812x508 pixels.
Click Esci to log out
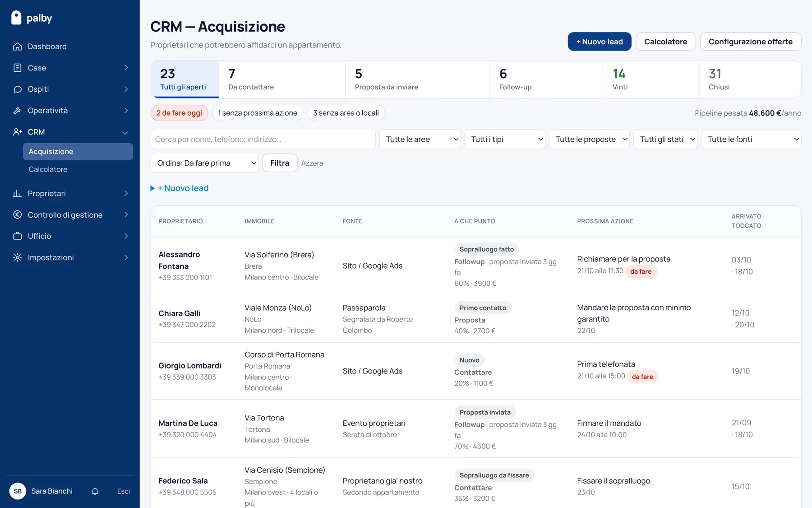[x=123, y=491]
